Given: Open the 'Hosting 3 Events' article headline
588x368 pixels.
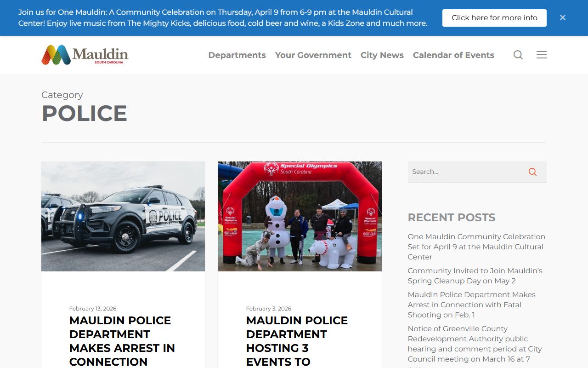Looking at the screenshot, I should tap(297, 341).
